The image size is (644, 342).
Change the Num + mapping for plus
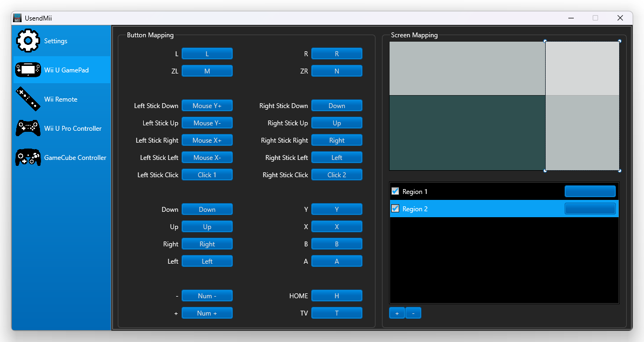[207, 313]
